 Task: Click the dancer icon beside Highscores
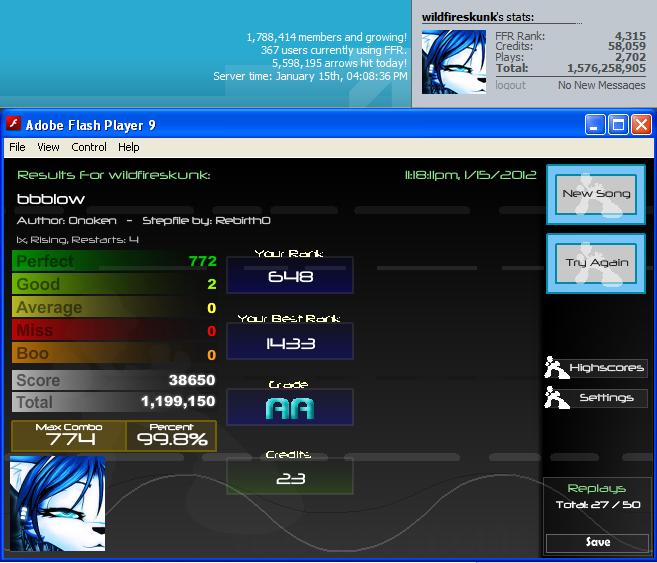pos(556,367)
